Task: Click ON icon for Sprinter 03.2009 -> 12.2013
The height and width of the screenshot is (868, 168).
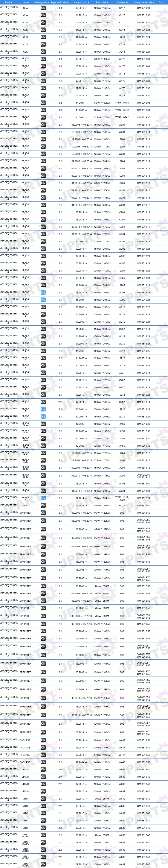Action: tap(43, 616)
